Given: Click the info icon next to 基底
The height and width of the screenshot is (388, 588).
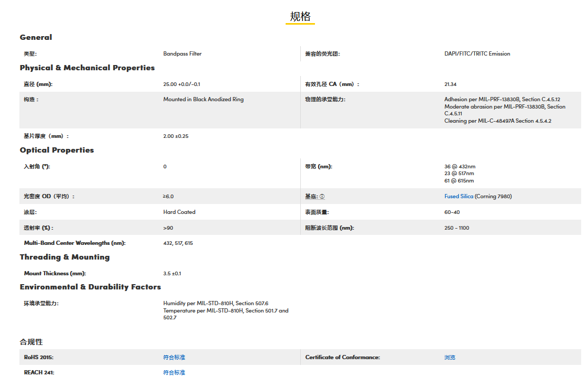Looking at the screenshot, I should (322, 197).
